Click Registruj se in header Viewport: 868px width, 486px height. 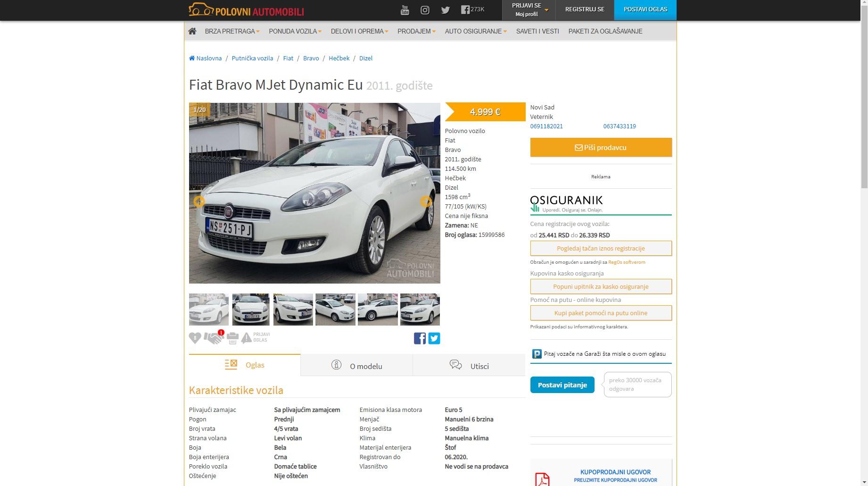[585, 10]
